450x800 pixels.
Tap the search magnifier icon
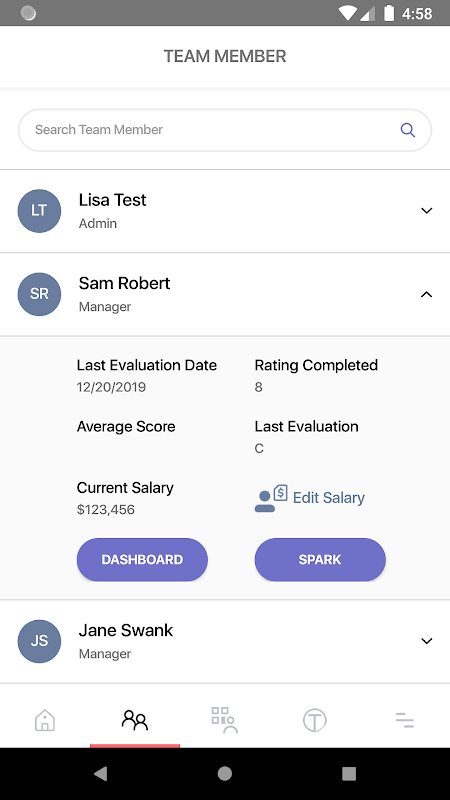pyautogui.click(x=407, y=130)
